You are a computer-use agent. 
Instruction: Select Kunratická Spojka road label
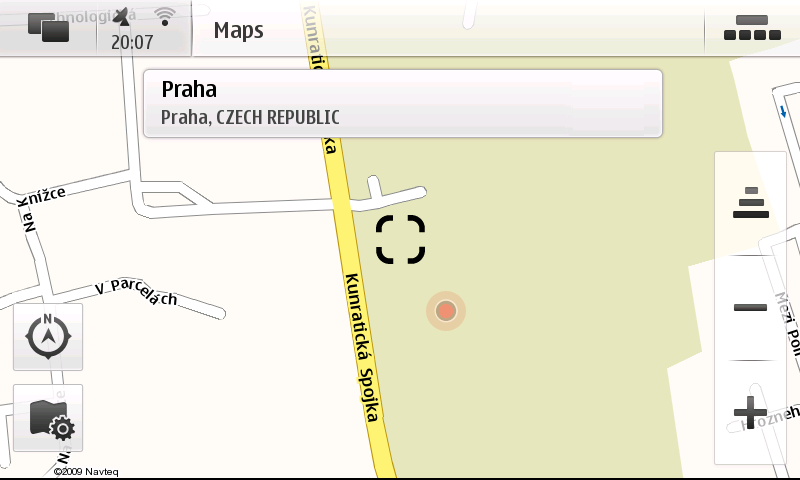click(363, 348)
